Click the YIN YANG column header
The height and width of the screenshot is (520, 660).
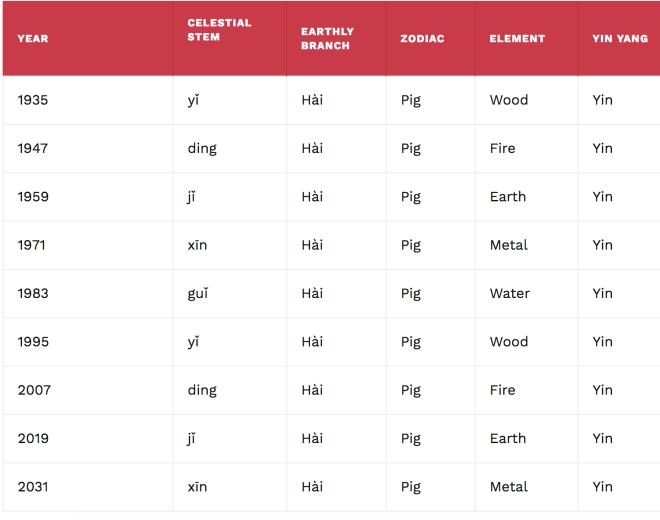[x=620, y=39]
